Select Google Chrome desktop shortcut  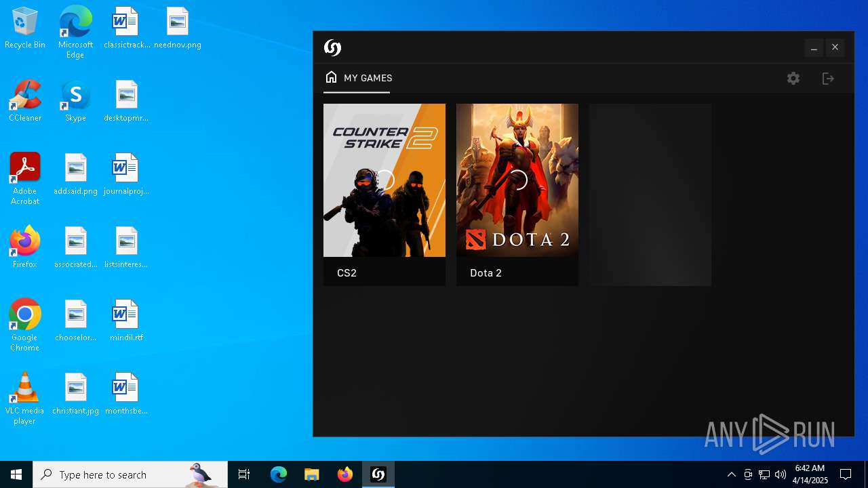[25, 325]
